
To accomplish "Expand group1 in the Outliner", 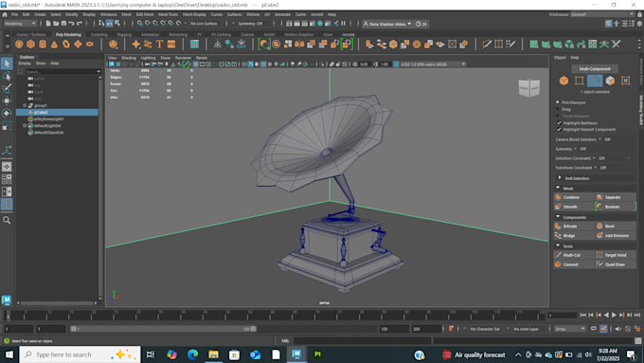I will (x=25, y=105).
